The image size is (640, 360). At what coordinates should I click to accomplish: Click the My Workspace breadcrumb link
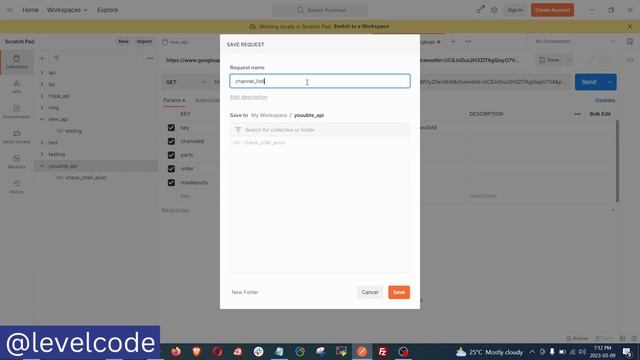point(269,116)
